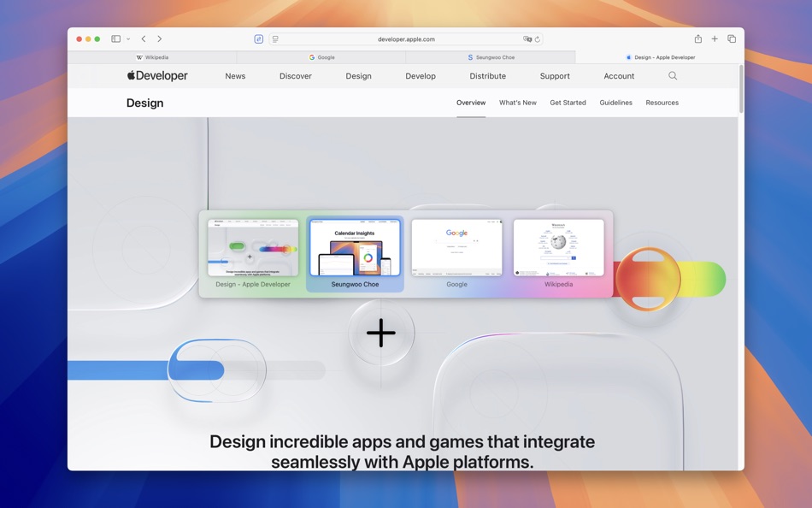Go back to the previous page
812x508 pixels.
(144, 38)
